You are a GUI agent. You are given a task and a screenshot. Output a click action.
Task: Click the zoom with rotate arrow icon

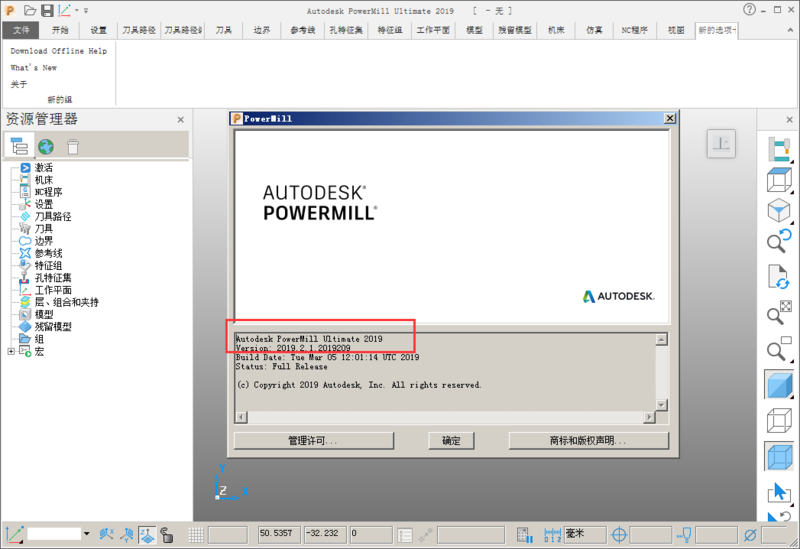click(x=779, y=240)
